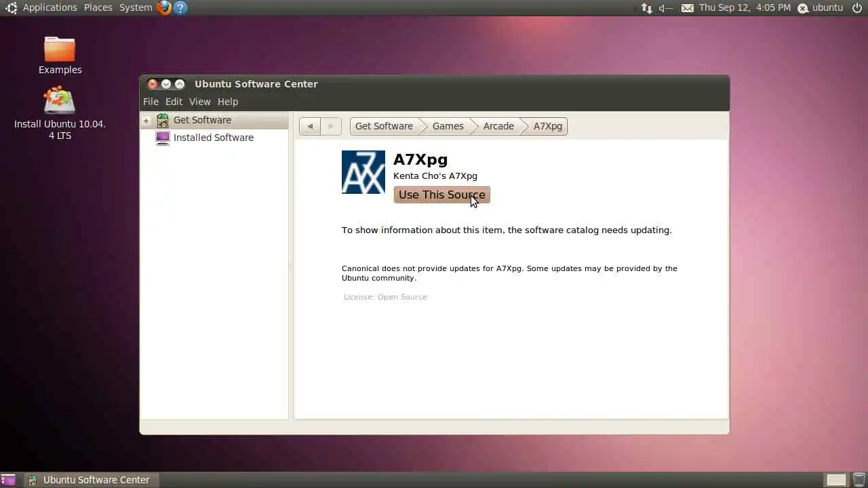Click the clock showing Thu Sep 12
This screenshot has height=488, width=868.
745,7
